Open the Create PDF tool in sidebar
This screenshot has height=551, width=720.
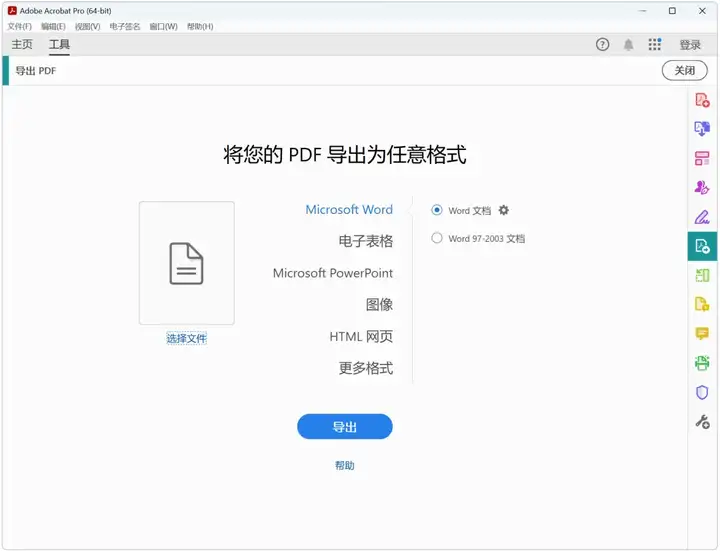point(702,100)
